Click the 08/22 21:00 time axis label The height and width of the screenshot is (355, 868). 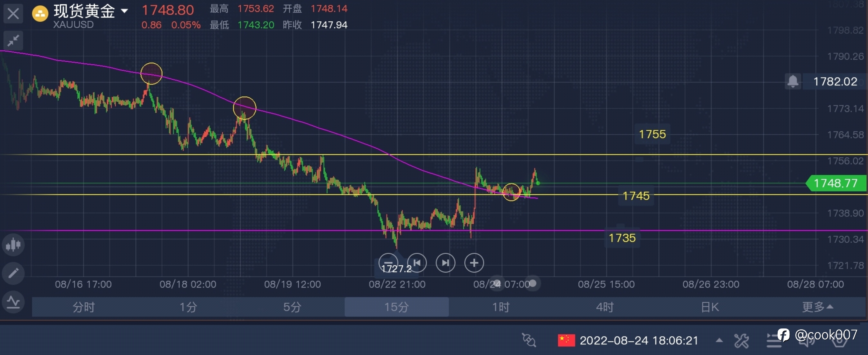(397, 284)
